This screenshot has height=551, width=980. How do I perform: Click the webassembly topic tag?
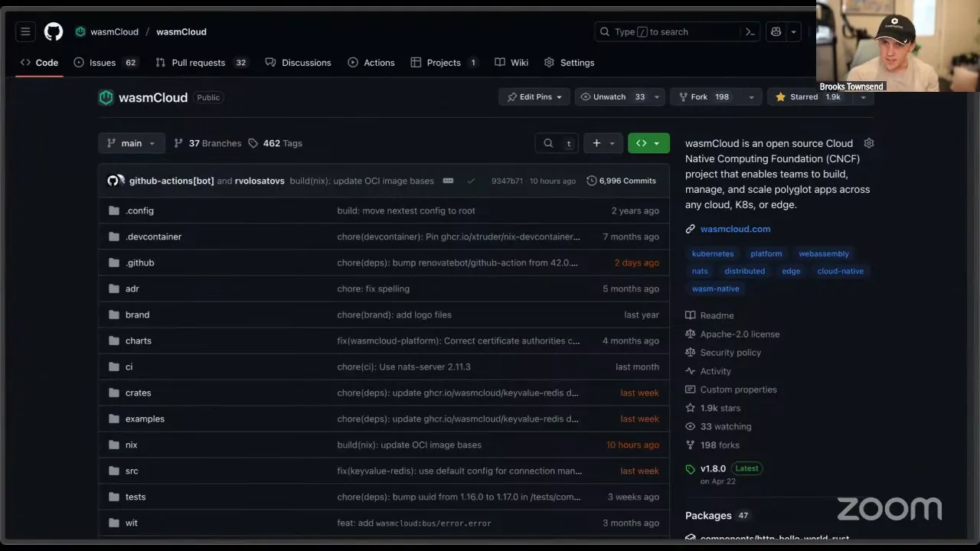coord(824,253)
